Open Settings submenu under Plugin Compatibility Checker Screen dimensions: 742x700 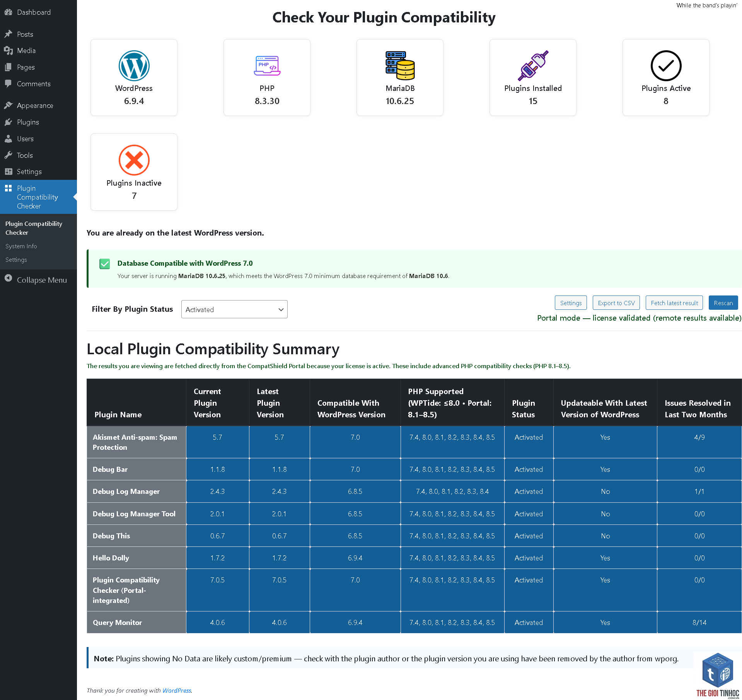pyautogui.click(x=16, y=260)
